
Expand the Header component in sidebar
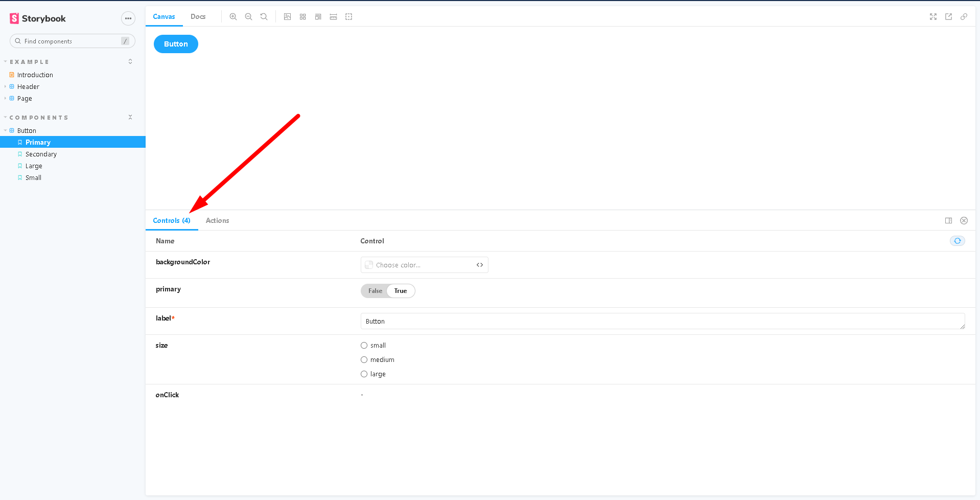coord(28,87)
